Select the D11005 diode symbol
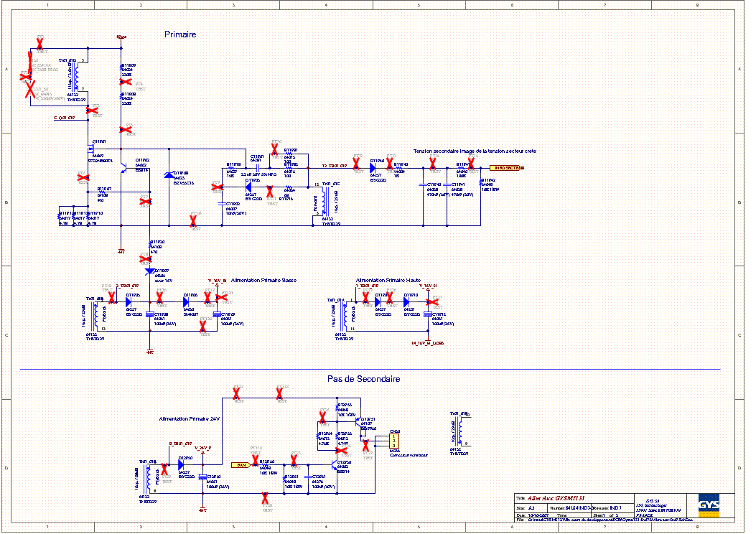This screenshot has width=756, height=534. tap(129, 302)
